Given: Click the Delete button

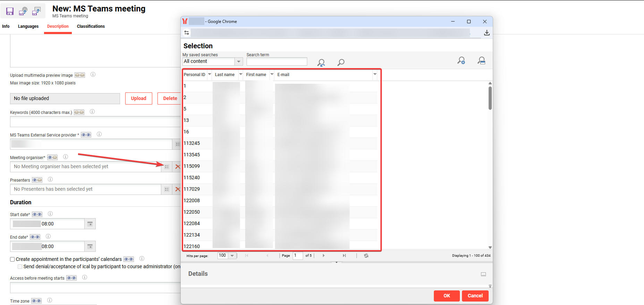Looking at the screenshot, I should tap(170, 99).
